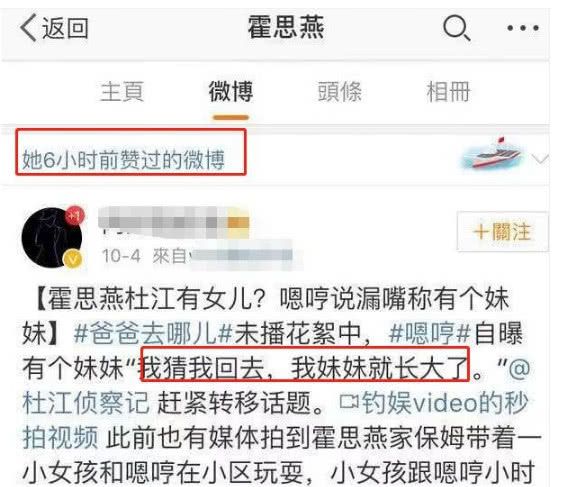
Task: Open the #爸爸去哪儿# hashtag link
Action: tap(154, 333)
